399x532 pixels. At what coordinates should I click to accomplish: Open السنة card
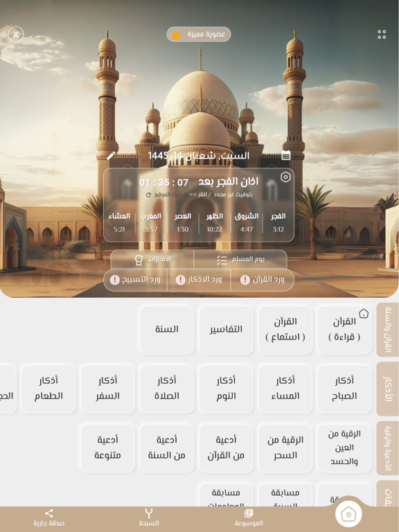coord(167,330)
